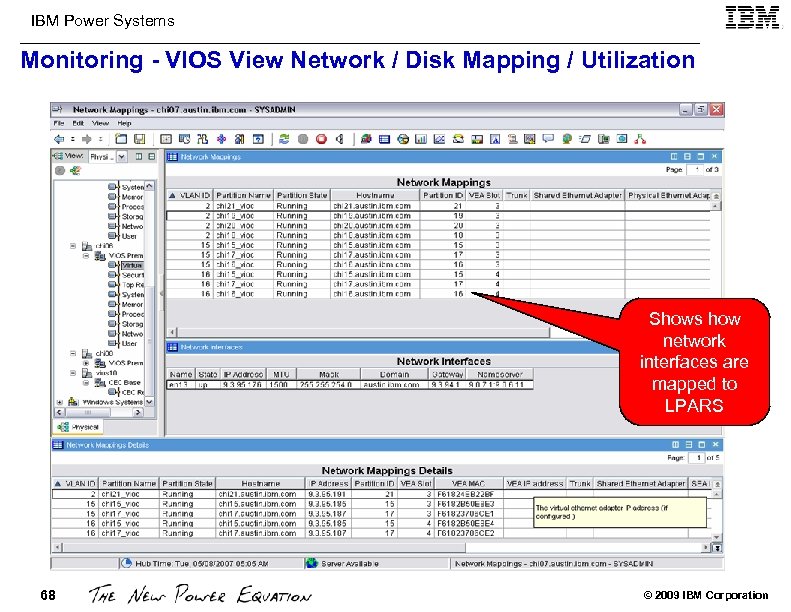This screenshot has width=791, height=612.
Task: Select the Top Re tree item
Action: tap(133, 285)
